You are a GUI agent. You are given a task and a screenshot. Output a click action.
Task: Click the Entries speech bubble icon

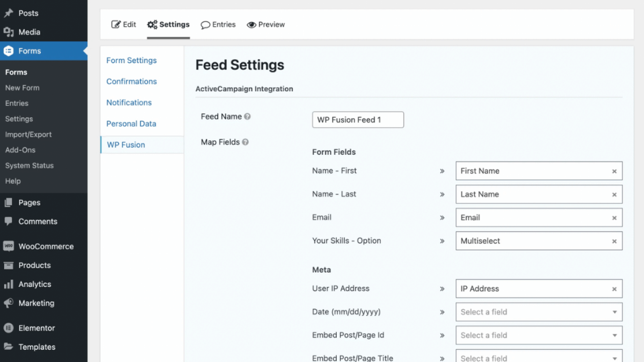(x=205, y=25)
